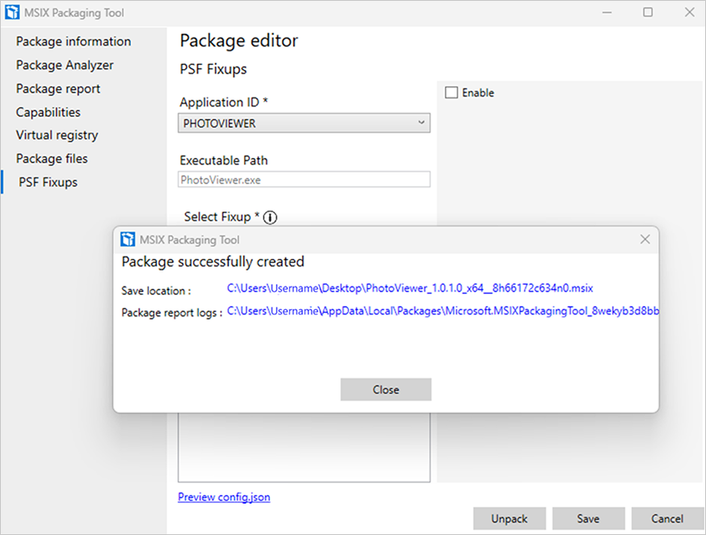Screen dimensions: 706x535
Task: Maximize the MSIX Packaging Tool window
Action: 648,12
